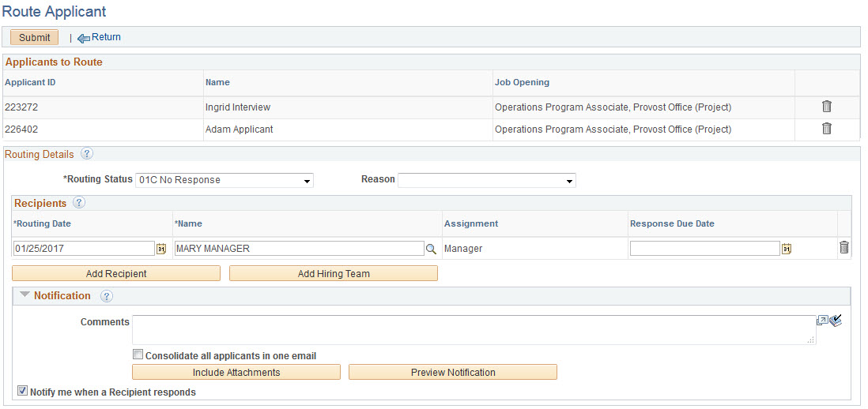The image size is (868, 409).
Task: Open help for Notification section
Action: pos(107,296)
